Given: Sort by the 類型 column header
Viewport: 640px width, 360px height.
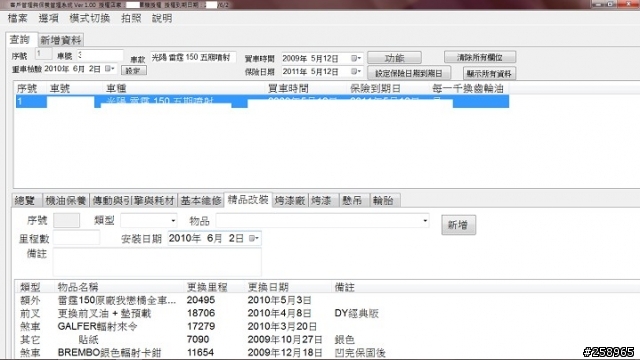Looking at the screenshot, I should 34,287.
